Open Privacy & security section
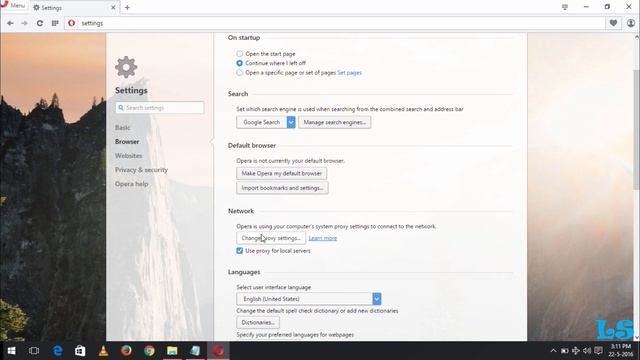 click(x=141, y=170)
